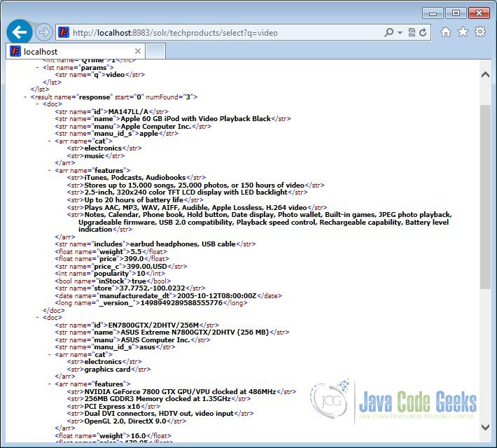Click 'ASUS Extreme N7800GTX/2DHTV (256 MB)' name
This screenshot has width=497, height=448.
pos(195,332)
